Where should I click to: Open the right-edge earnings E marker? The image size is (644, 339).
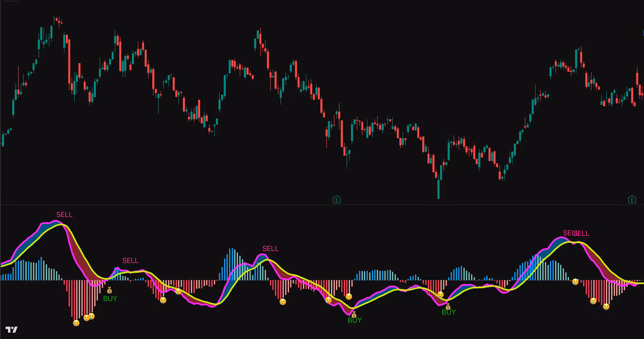[632, 199]
